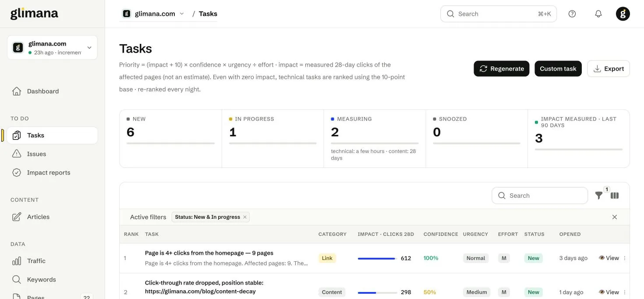Open Tasks in the sidebar
Image resolution: width=644 pixels, height=299 pixels.
pos(52,135)
